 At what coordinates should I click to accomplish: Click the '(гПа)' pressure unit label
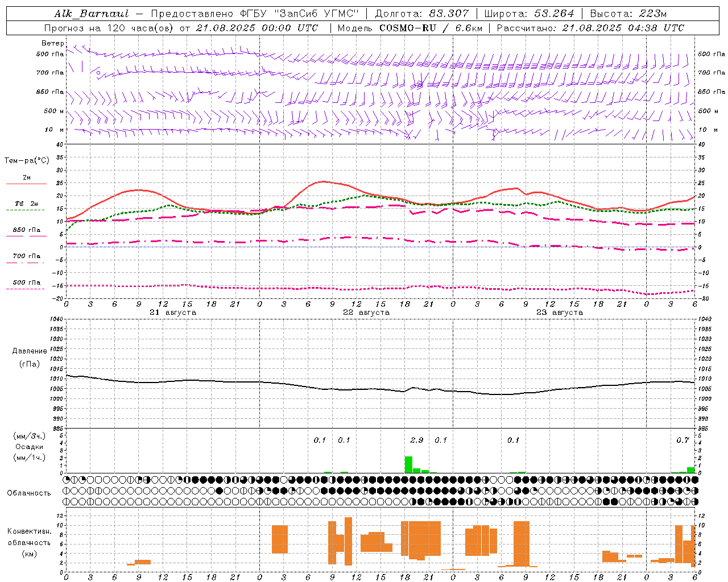[30, 364]
